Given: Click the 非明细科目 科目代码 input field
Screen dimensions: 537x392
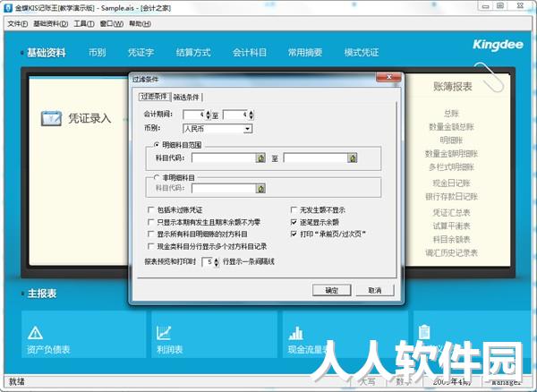Looking at the screenshot, I should pos(224,188).
